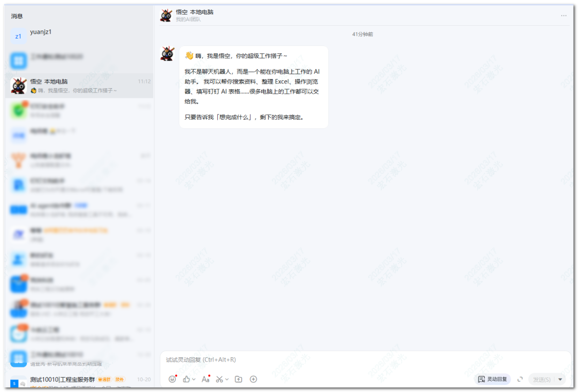Click the 灵动回复 button

pos(492,379)
